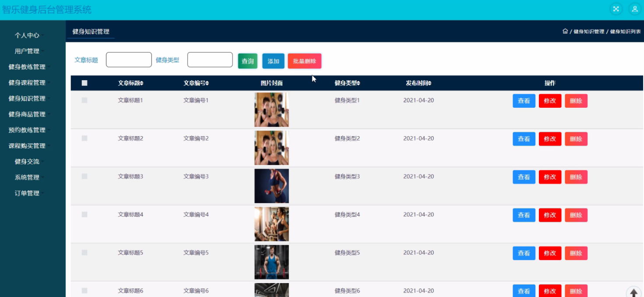The image size is (644, 297).
Task: Click the blue 添加 button
Action: coord(273,61)
